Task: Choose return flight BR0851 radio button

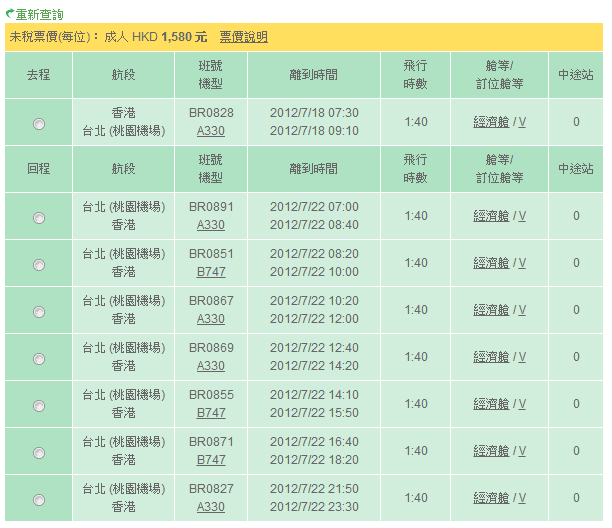Action: [x=39, y=265]
